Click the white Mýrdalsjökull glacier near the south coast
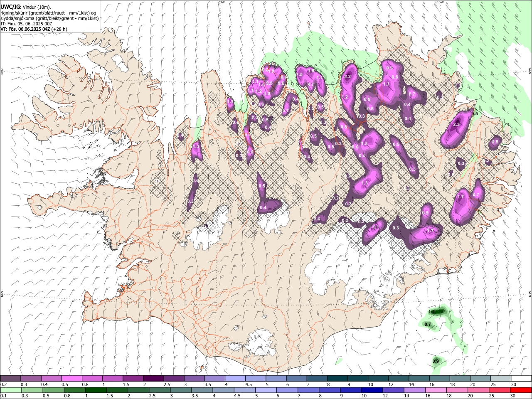This screenshot has width=532, height=399. pyautogui.click(x=260, y=343)
